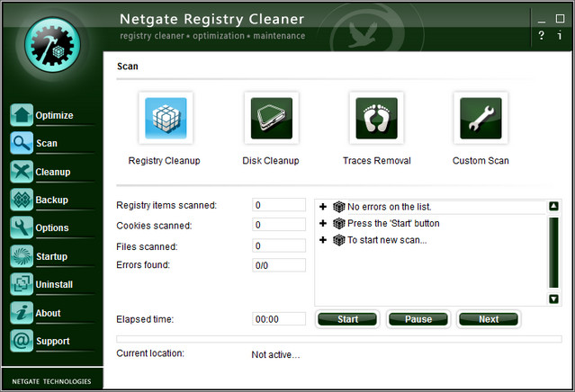Open the Backup sidebar item
Viewport: 575px width, 392px height.
(50, 200)
